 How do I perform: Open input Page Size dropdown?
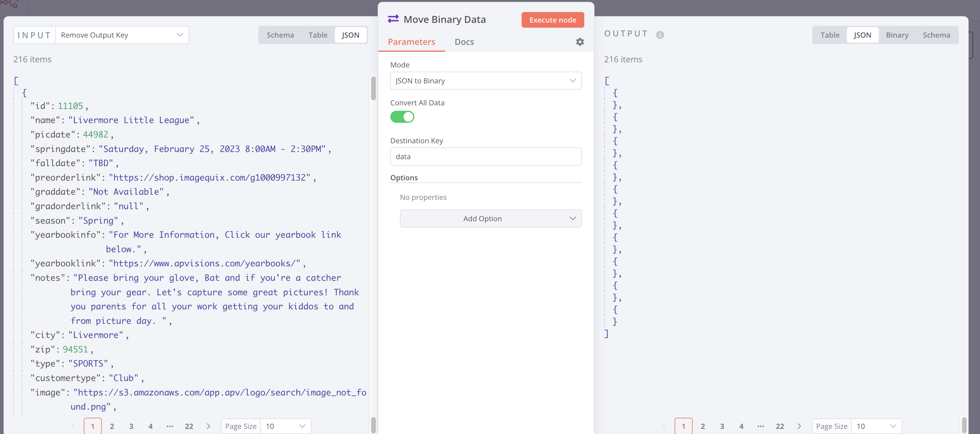pyautogui.click(x=285, y=426)
